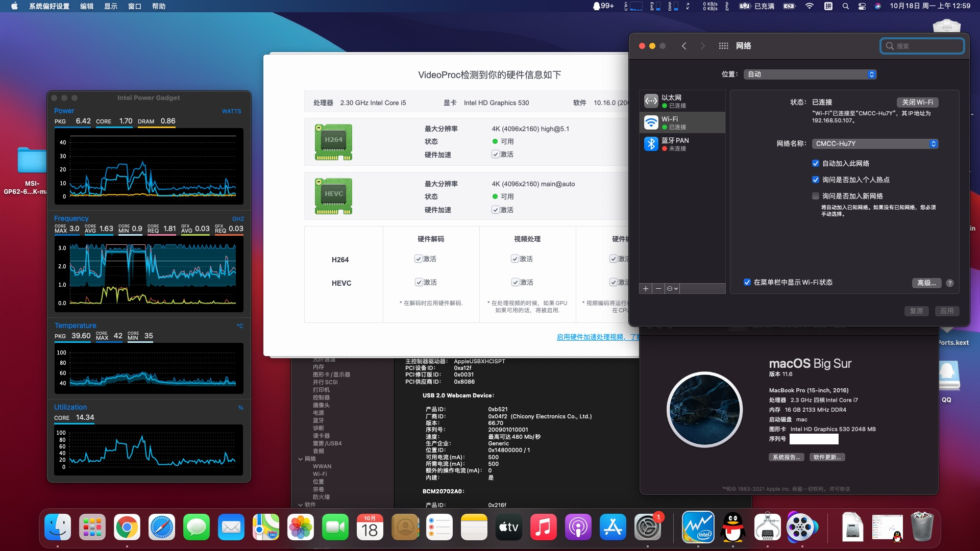Open the Location dropdown set to 自动
Image resolution: width=980 pixels, height=551 pixels.
point(810,74)
